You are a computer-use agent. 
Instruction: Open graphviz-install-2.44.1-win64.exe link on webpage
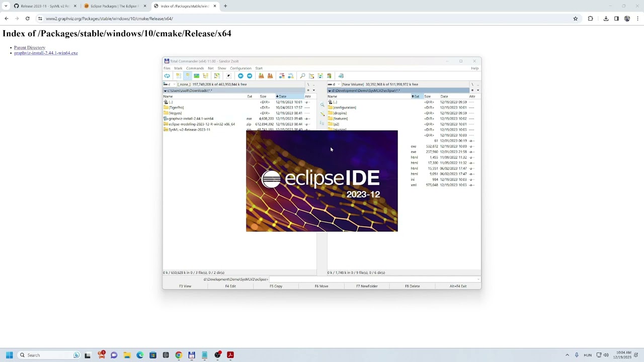[x=46, y=53]
